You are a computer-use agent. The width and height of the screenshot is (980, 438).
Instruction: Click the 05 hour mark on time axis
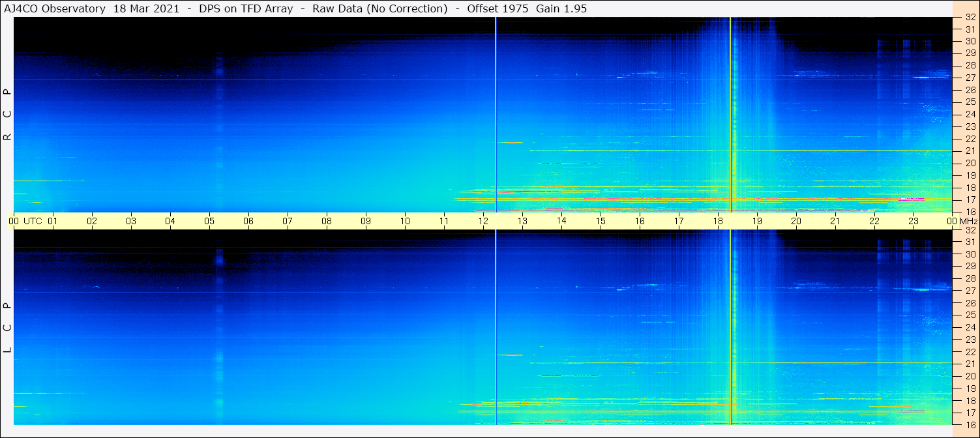209,222
